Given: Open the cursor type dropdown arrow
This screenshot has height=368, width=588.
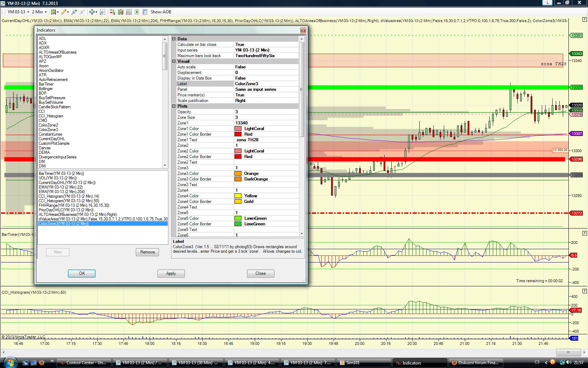Looking at the screenshot, I should coord(96,12).
